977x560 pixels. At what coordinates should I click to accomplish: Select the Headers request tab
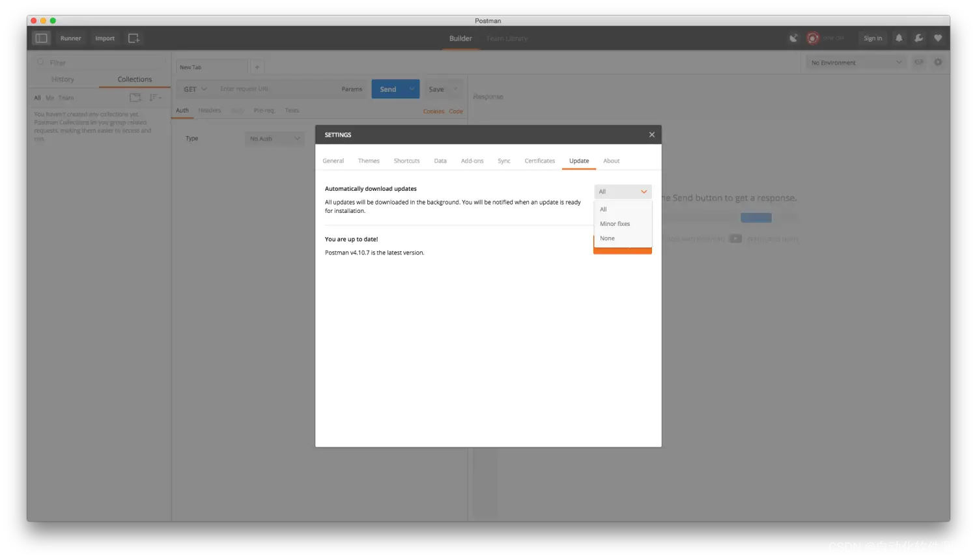[210, 111]
